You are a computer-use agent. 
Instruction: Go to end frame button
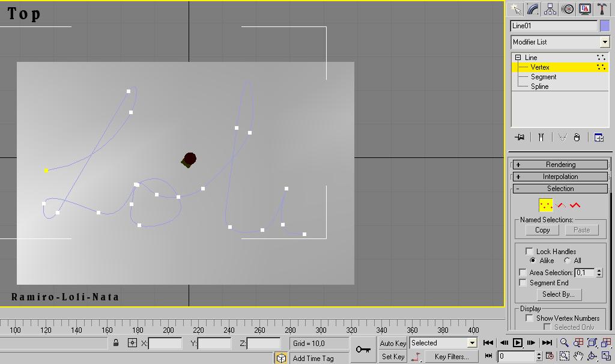tap(547, 343)
